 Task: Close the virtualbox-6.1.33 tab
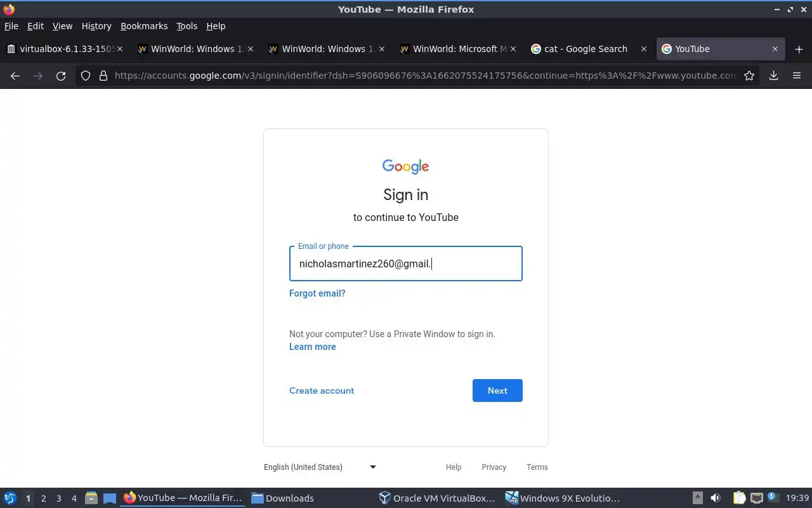point(120,49)
